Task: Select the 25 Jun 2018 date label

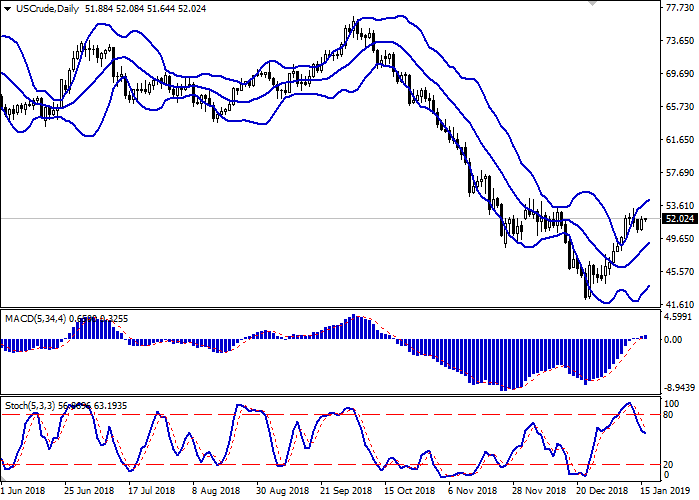Action: 87,491
